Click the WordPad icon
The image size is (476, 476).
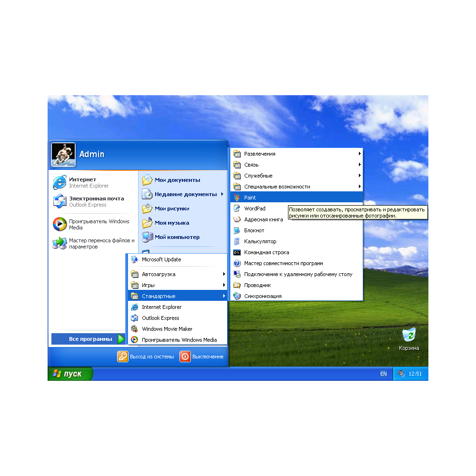click(237, 208)
